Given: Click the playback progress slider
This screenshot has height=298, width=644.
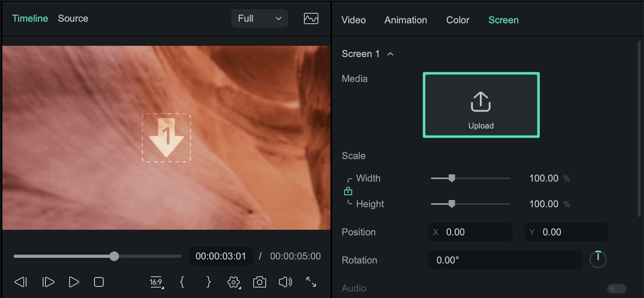Looking at the screenshot, I should point(98,256).
